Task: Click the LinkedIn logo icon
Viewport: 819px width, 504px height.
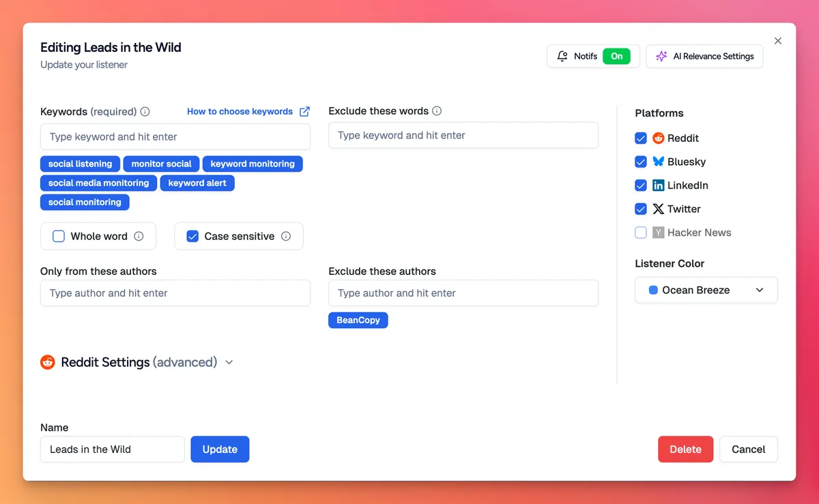Action: [659, 185]
